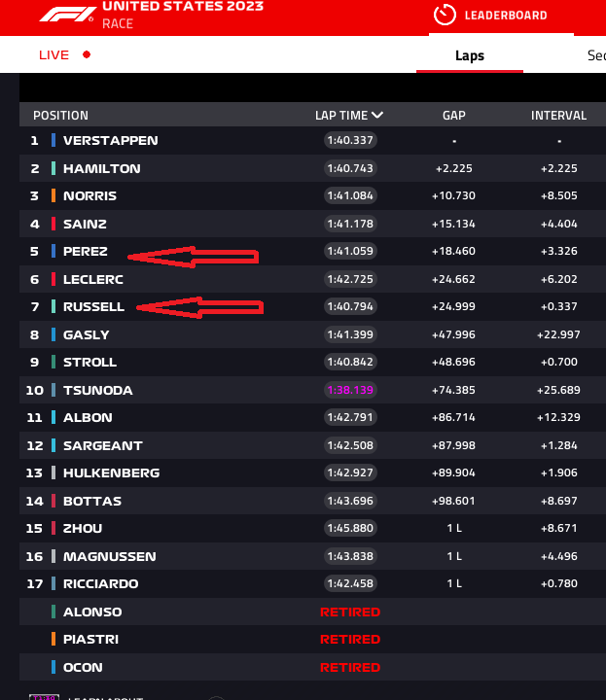606x700 pixels.
Task: Sort by the INTERVAL column header
Action: pyautogui.click(x=558, y=115)
